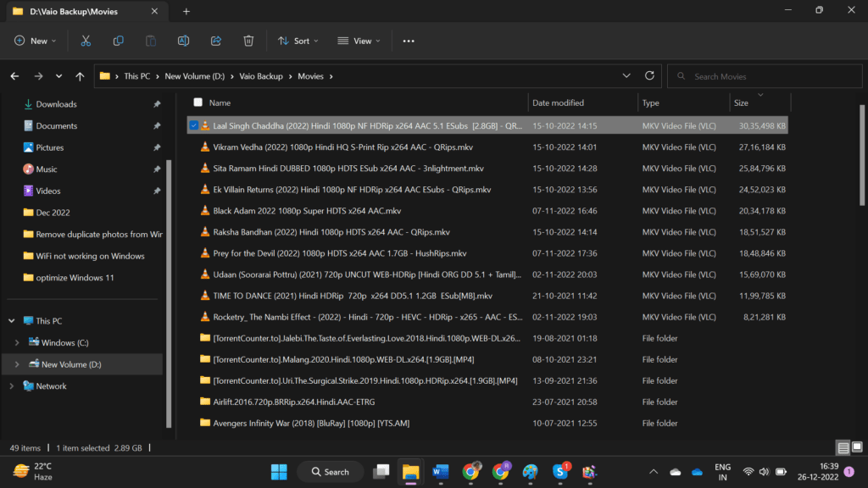Viewport: 868px width, 488px height.
Task: Click the Copy icon in toolbar
Action: click(118, 41)
